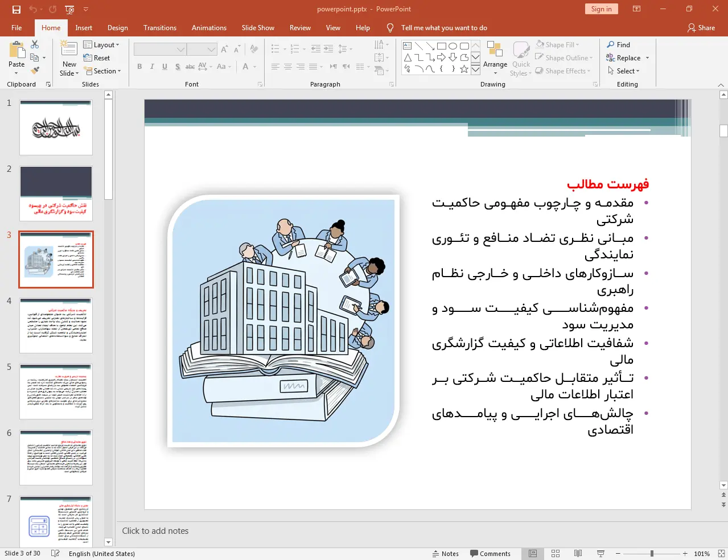728x560 pixels.
Task: Toggle Italic formatting
Action: [x=152, y=67]
